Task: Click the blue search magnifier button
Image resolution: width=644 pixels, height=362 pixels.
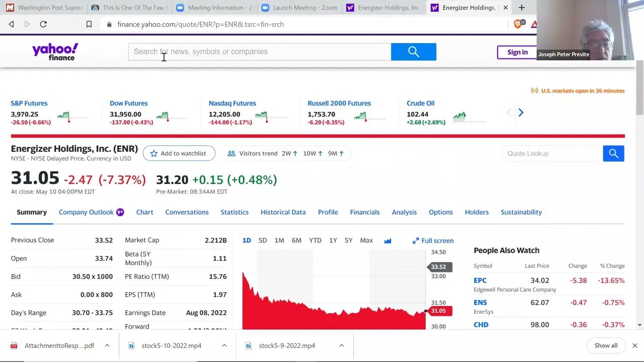Action: [x=414, y=52]
